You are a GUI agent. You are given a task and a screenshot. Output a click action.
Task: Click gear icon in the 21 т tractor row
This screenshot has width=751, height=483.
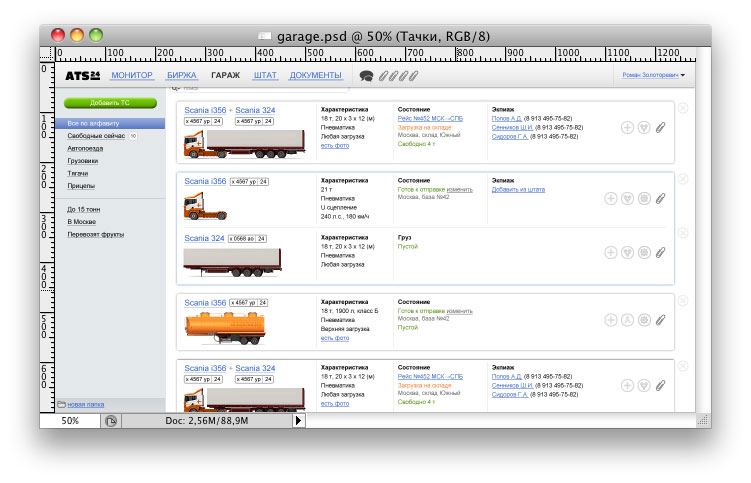click(x=644, y=198)
